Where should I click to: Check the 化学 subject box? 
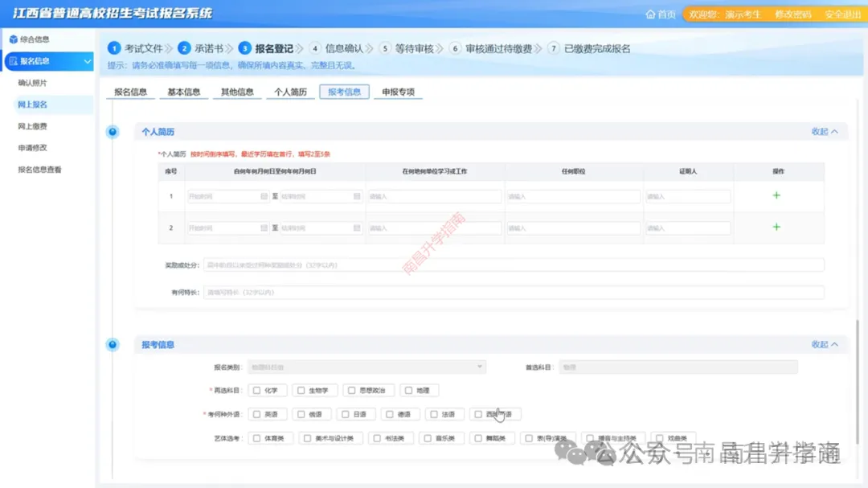[x=256, y=391]
